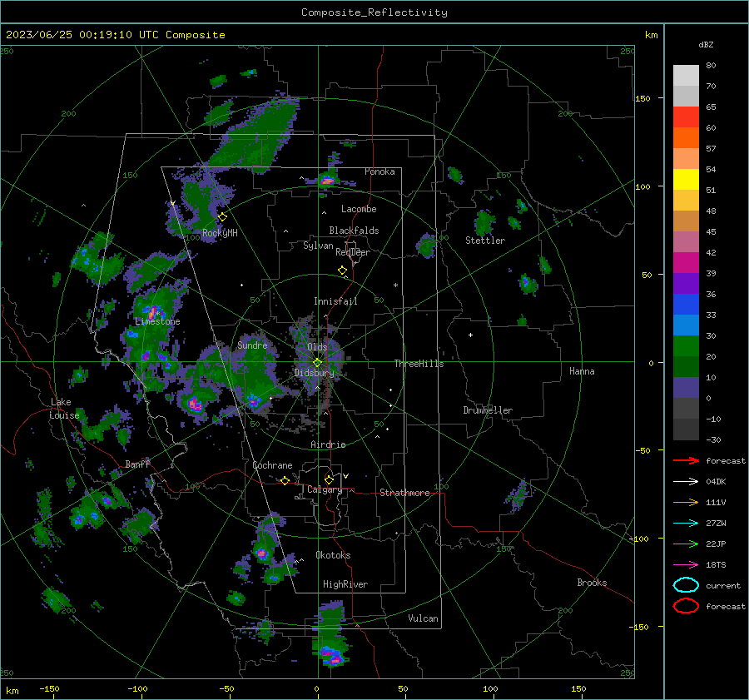Screen dimensions: 749x700
Task: Click the white 04DK arrow icon
Action: tap(686, 482)
